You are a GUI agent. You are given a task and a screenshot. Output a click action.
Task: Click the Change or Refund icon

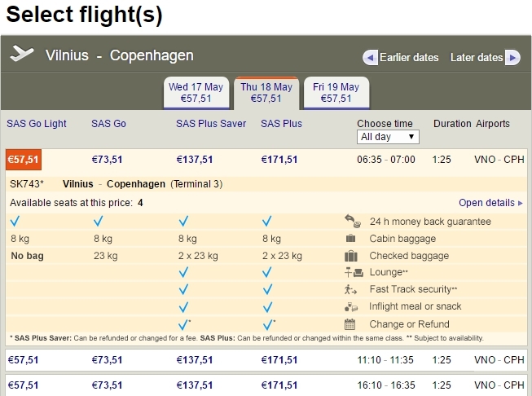click(x=351, y=323)
